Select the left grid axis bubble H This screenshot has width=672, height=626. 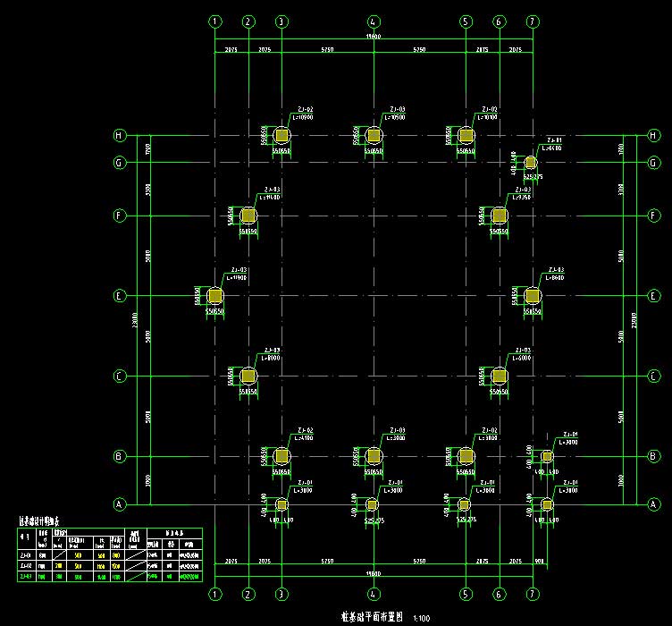click(x=118, y=136)
